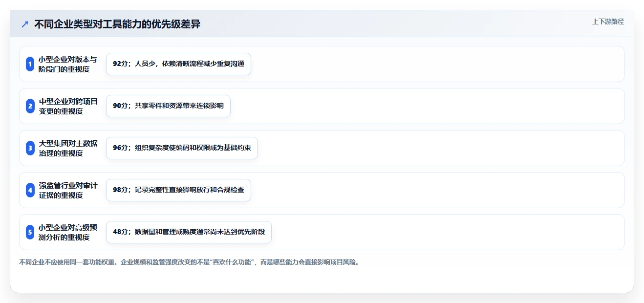Viewport: 644px width, 303px height.
Task: Click the 92分 人员少 score pill
Action: click(178, 64)
